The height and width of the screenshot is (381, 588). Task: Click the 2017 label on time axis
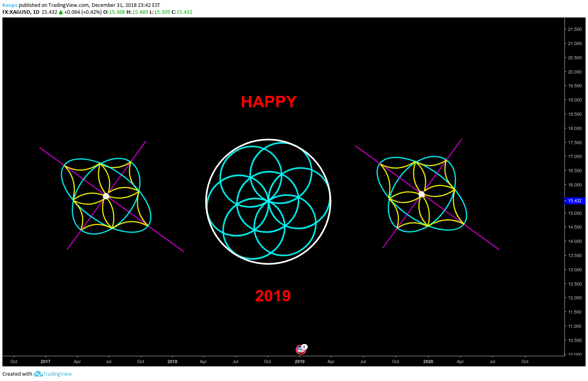46,362
